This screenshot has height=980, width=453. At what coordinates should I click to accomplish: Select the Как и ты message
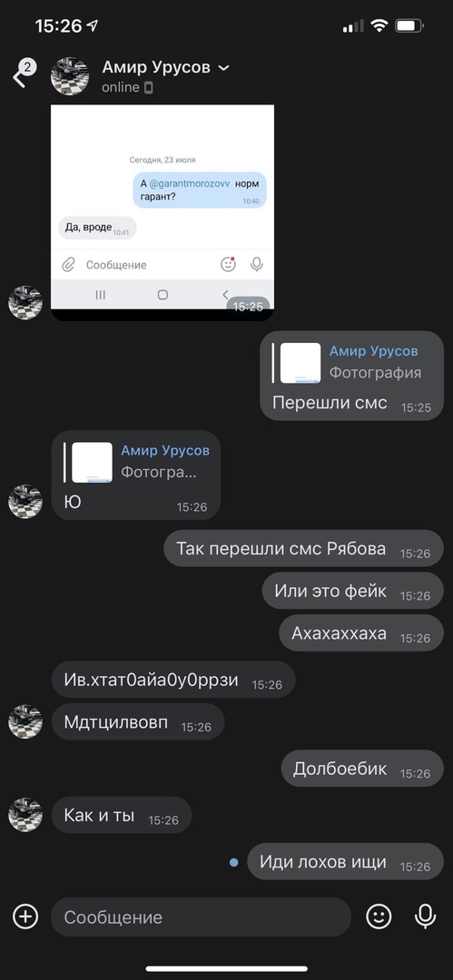tap(122, 815)
